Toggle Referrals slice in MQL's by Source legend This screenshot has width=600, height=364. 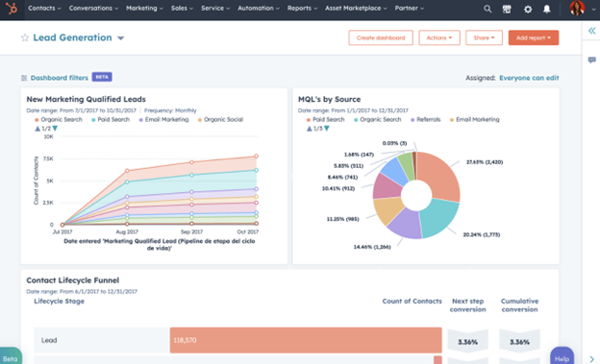click(426, 120)
